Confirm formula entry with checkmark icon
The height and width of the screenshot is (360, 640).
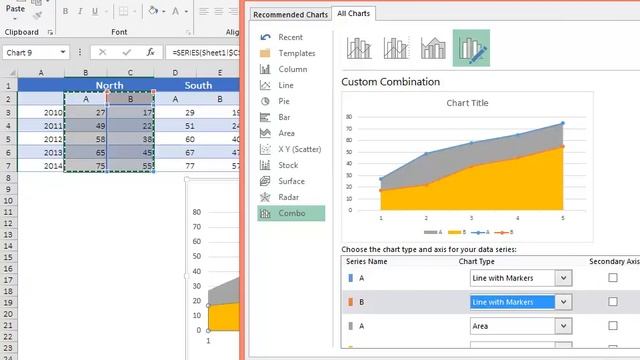[127, 52]
